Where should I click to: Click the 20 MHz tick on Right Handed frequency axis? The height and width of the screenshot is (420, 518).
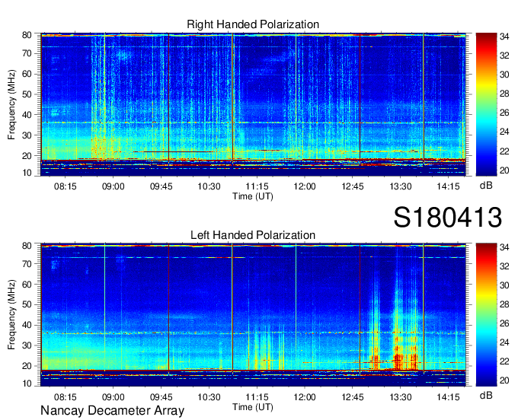[27, 156]
